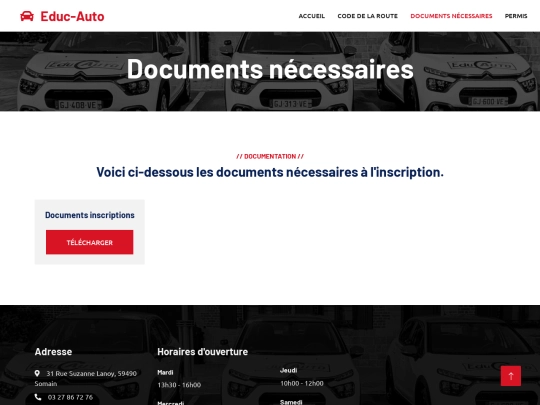
Task: Click the back-to-top arrow button
Action: [511, 376]
